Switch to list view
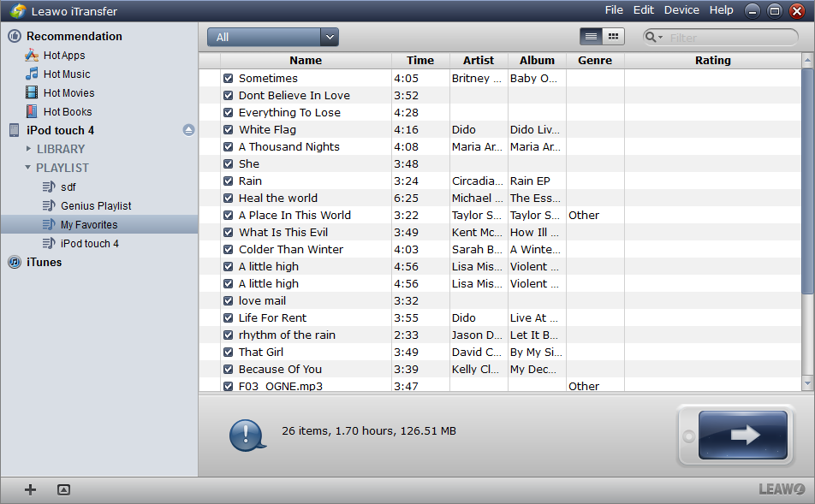Image resolution: width=815 pixels, height=504 pixels. coord(591,37)
